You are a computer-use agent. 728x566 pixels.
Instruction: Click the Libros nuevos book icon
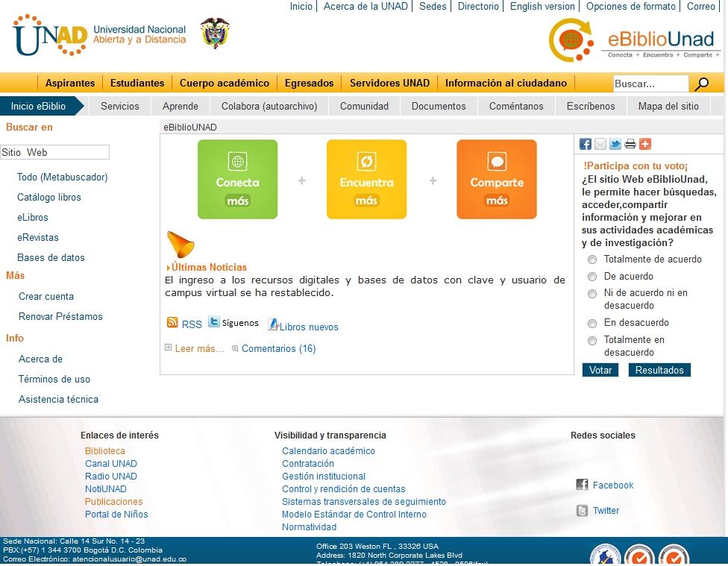pyautogui.click(x=273, y=324)
